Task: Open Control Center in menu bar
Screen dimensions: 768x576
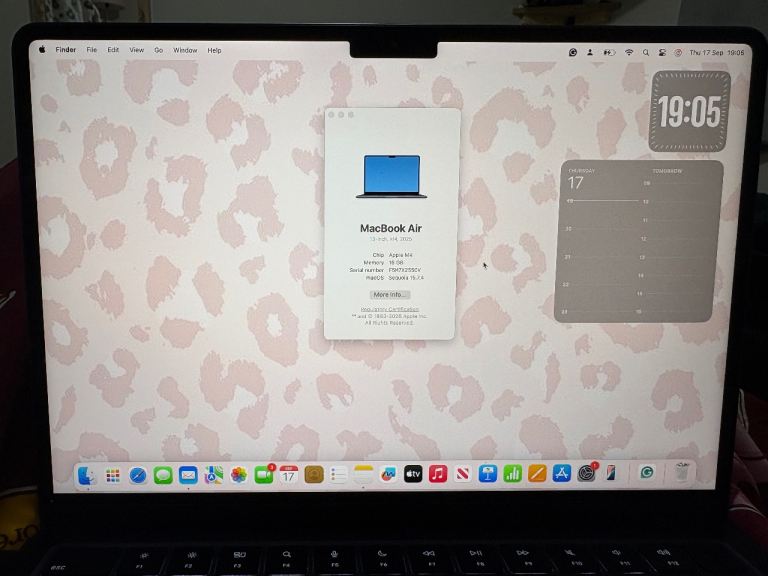Action: [x=662, y=52]
